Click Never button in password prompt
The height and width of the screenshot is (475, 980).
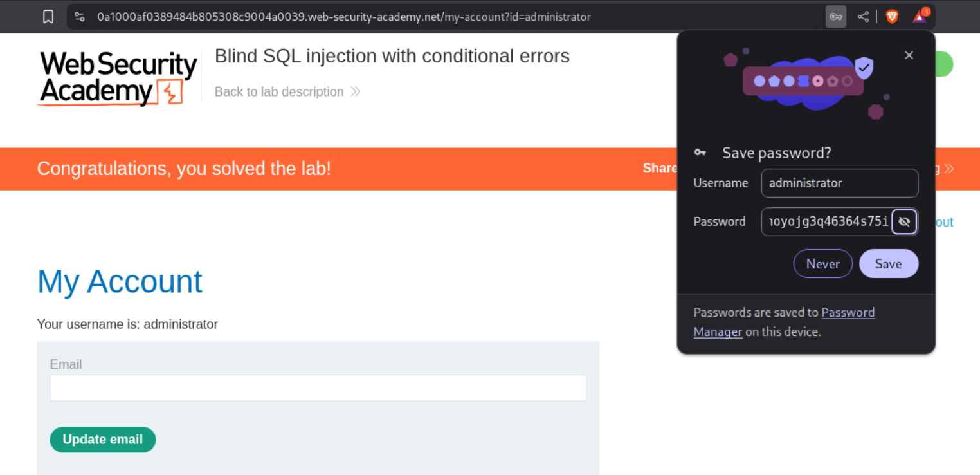(x=822, y=264)
